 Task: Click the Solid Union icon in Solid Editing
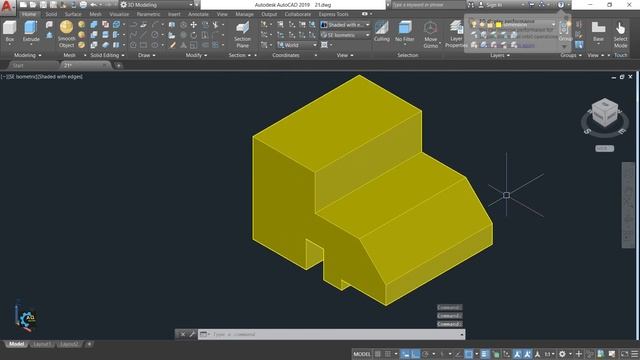[x=94, y=25]
